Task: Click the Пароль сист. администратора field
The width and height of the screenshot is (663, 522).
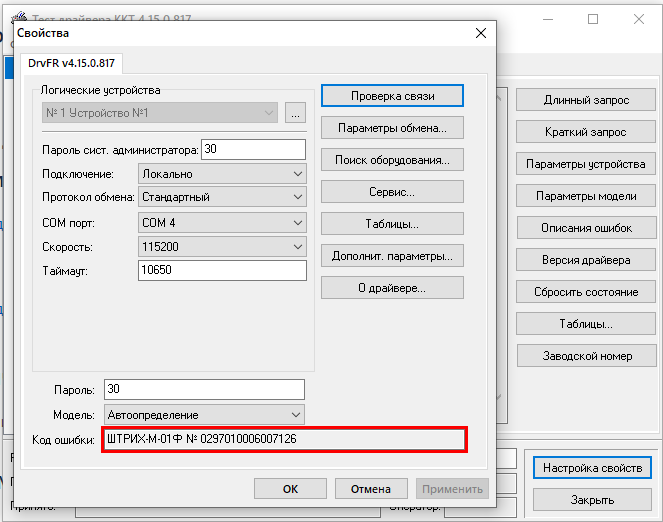Action: pyautogui.click(x=253, y=149)
